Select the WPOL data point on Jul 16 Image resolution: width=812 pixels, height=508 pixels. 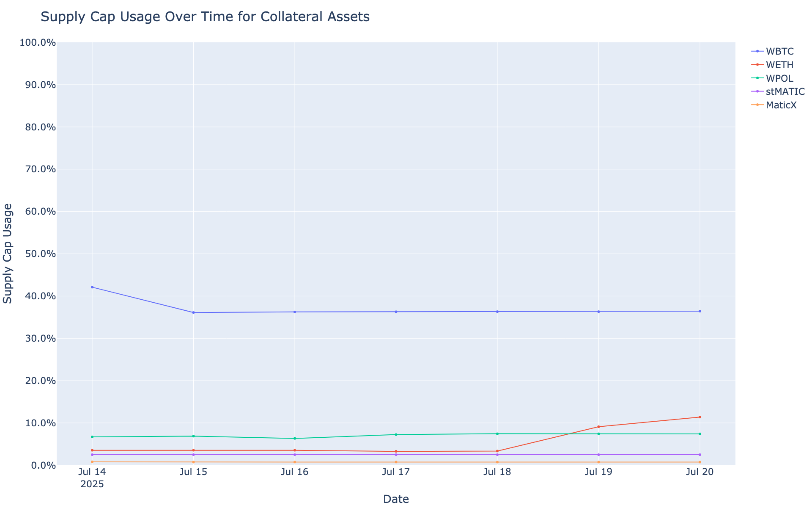click(295, 438)
